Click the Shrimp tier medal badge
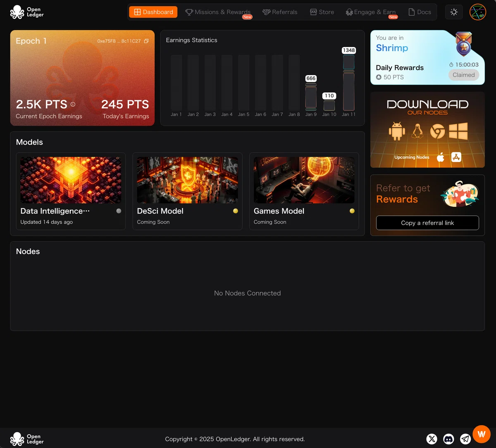 pyautogui.click(x=463, y=45)
